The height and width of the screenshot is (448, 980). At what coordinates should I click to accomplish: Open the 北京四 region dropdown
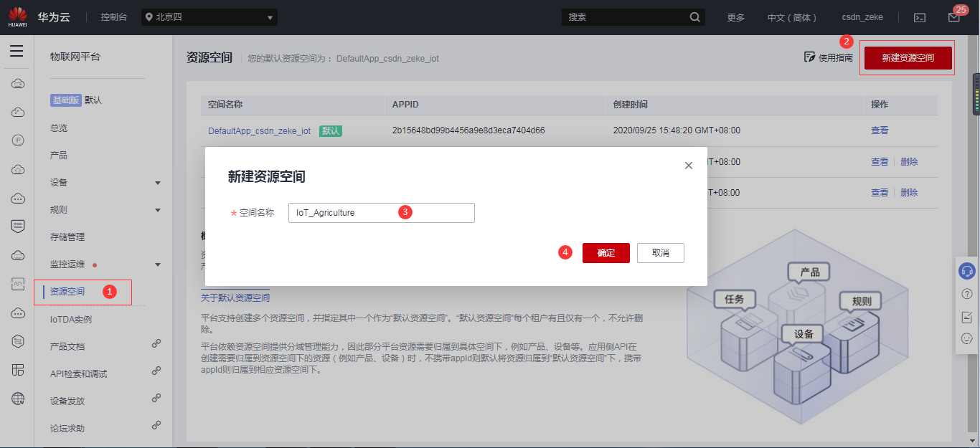click(x=209, y=17)
